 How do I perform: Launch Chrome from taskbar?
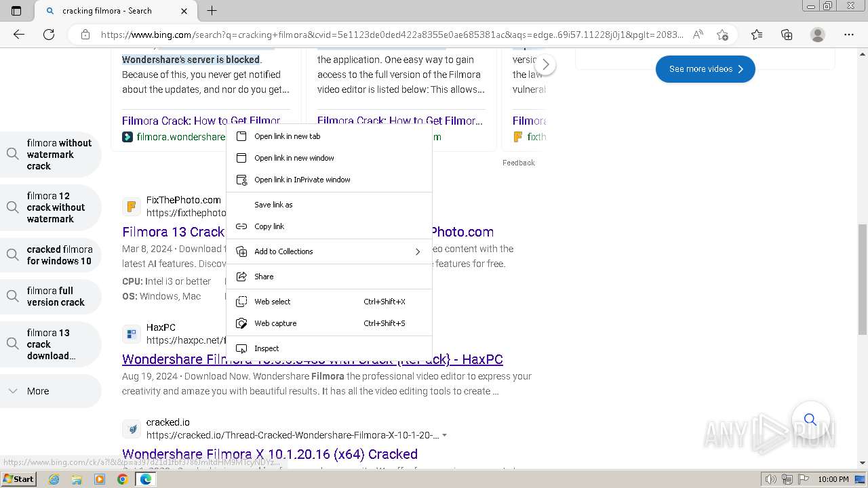tap(122, 479)
